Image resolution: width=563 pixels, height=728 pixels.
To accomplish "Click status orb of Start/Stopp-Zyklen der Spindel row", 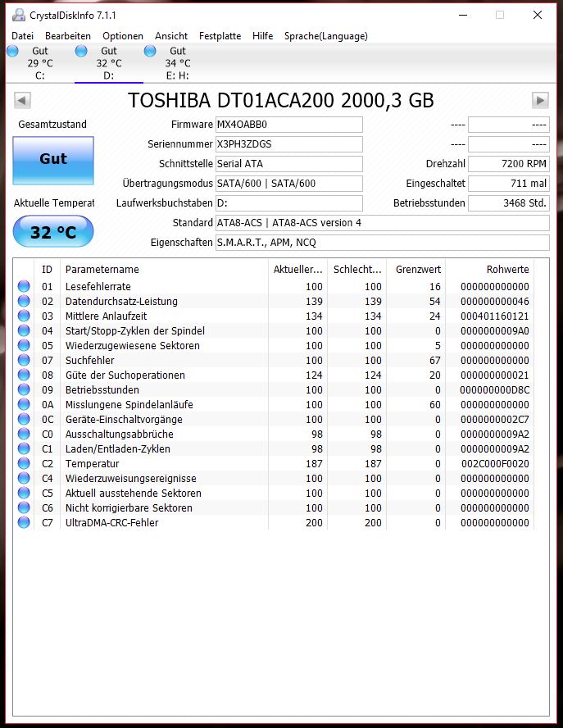I will [24, 330].
